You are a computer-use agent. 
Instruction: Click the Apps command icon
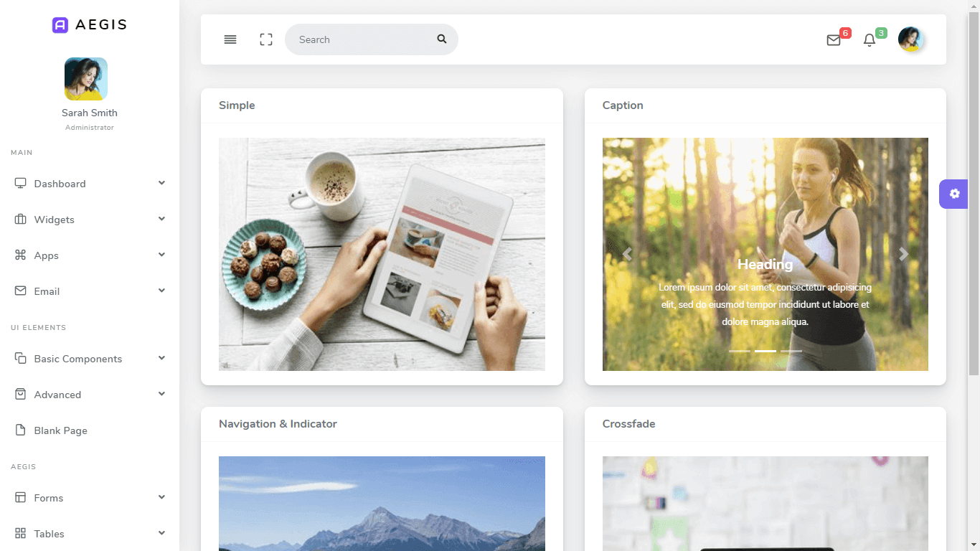point(20,255)
